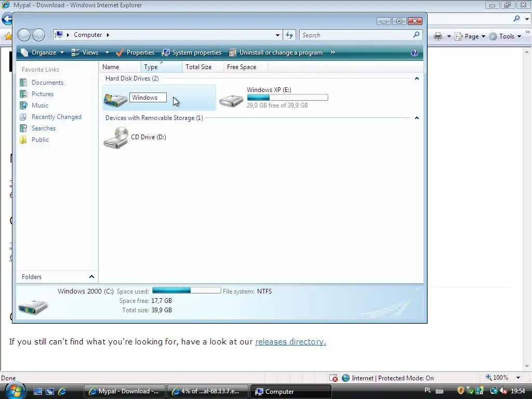Screen dimensions: 532x399
Task: Open Pictures in Favorite Links
Action: [x=43, y=94]
